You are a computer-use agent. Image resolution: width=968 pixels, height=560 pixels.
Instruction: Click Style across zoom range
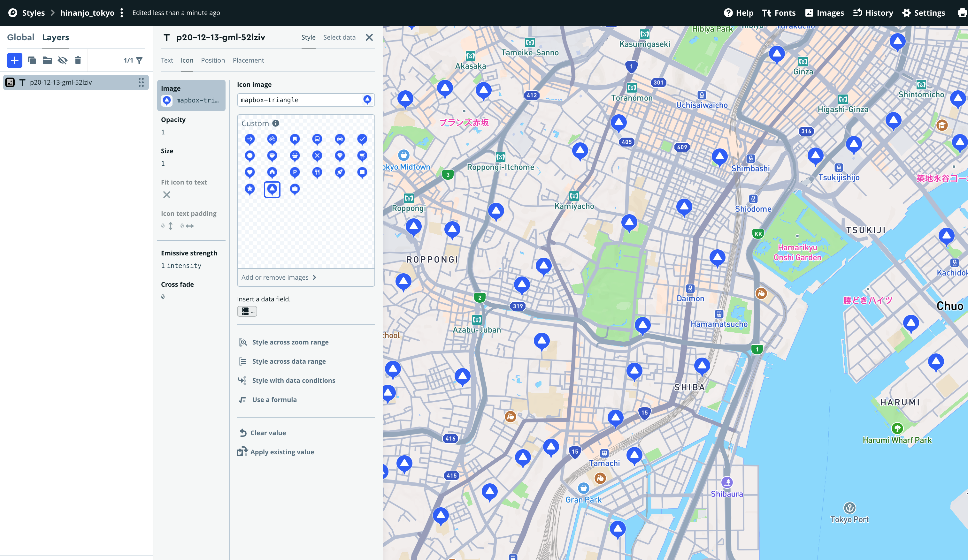[x=290, y=342]
